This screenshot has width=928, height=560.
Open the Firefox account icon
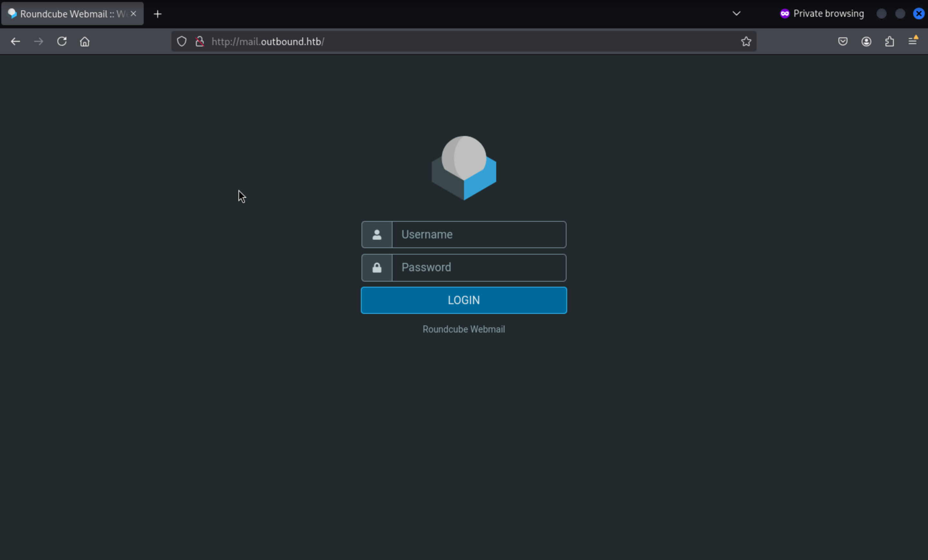point(866,42)
